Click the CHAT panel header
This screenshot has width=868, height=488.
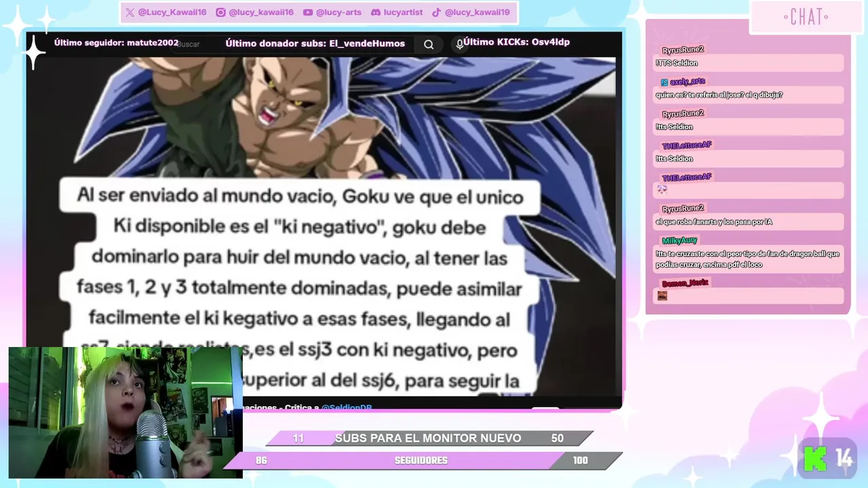[x=806, y=17]
